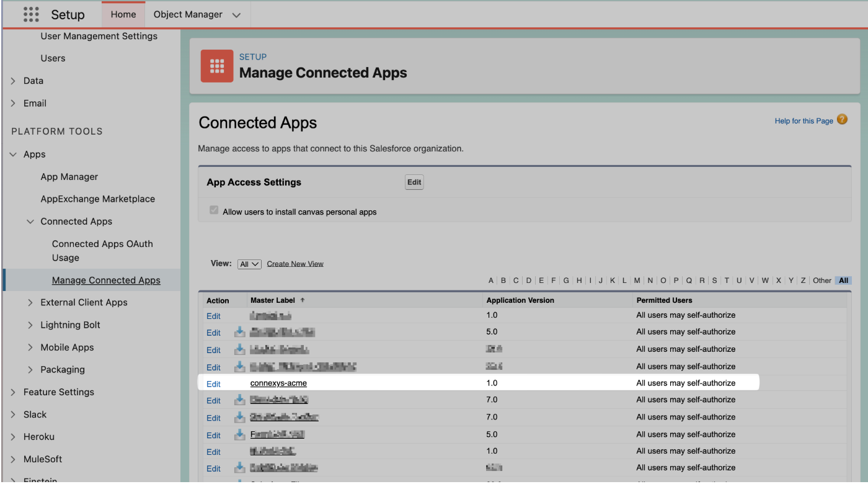This screenshot has width=868, height=484.
Task: Expand the Heroku section chevron
Action: click(x=13, y=437)
